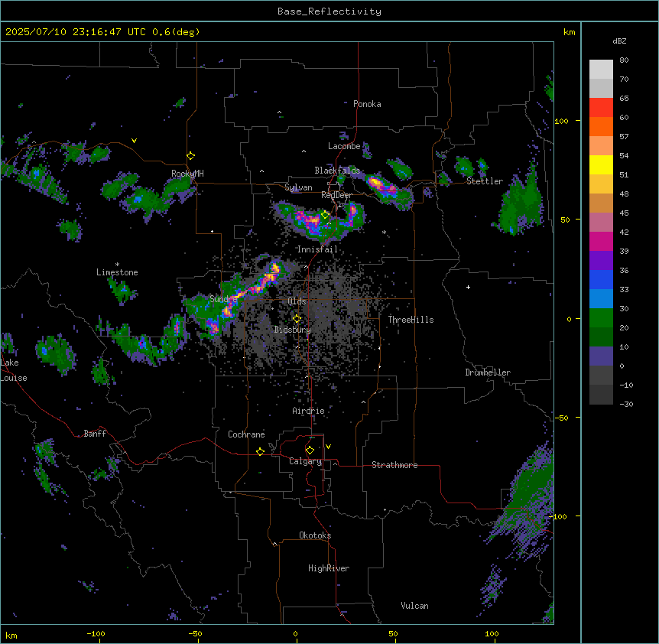Click the -50 tick on the right axis

click(x=561, y=418)
